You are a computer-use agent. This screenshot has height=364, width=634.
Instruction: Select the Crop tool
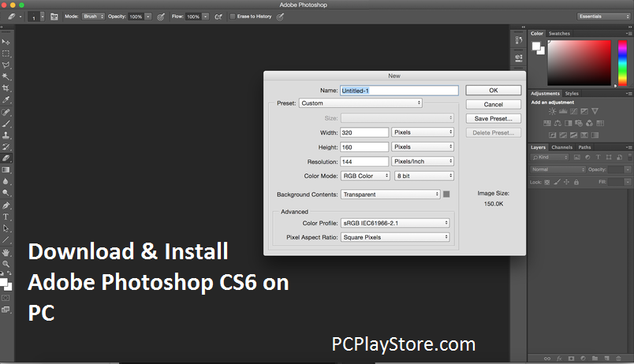pos(6,88)
